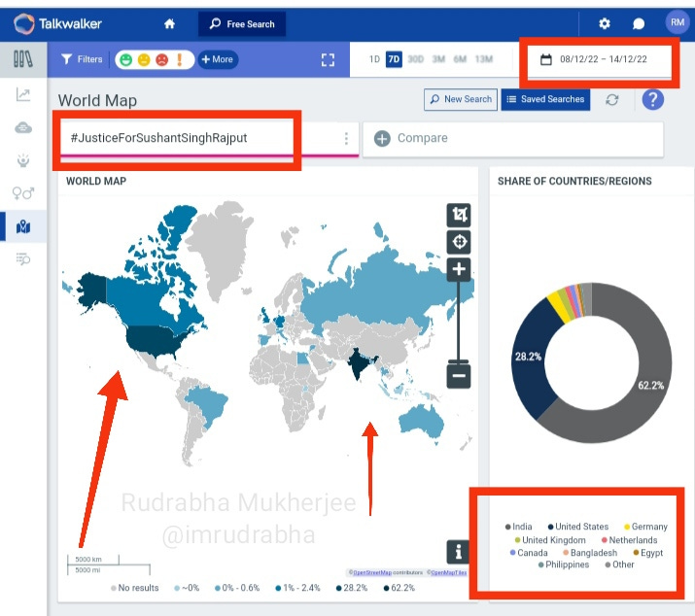
Task: Toggle the Philippines legend entry
Action: [564, 565]
